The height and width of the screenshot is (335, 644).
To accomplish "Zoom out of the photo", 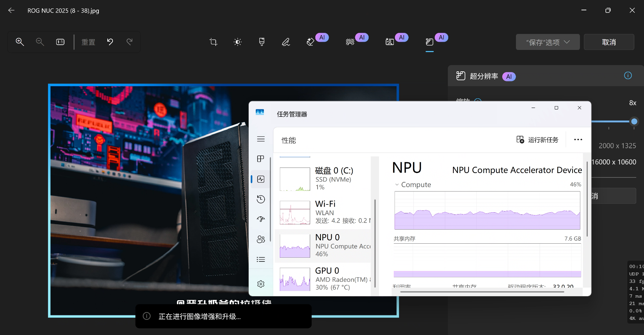I will 40,42.
